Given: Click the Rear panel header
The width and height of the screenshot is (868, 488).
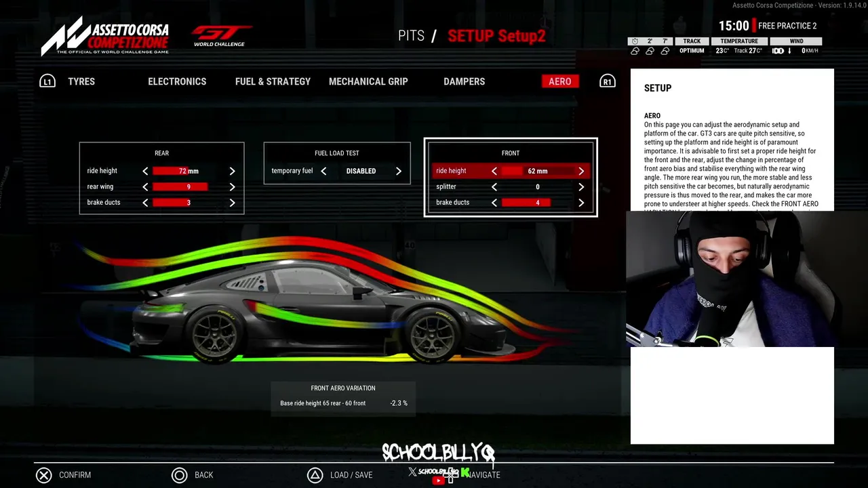Looking at the screenshot, I should [161, 153].
